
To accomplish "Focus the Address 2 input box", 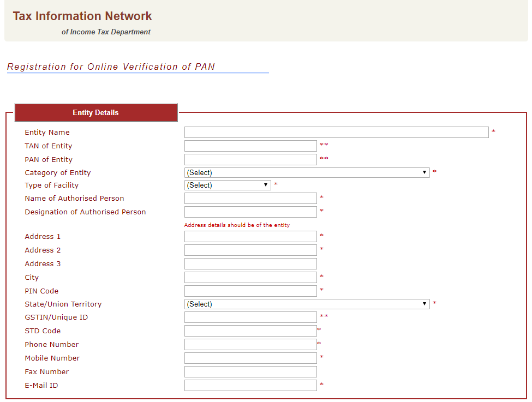I will point(250,250).
